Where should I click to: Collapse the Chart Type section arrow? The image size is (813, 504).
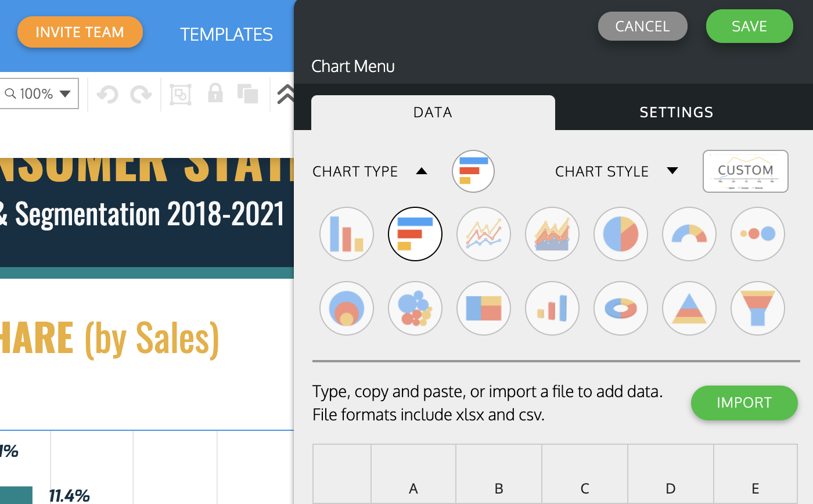(422, 171)
